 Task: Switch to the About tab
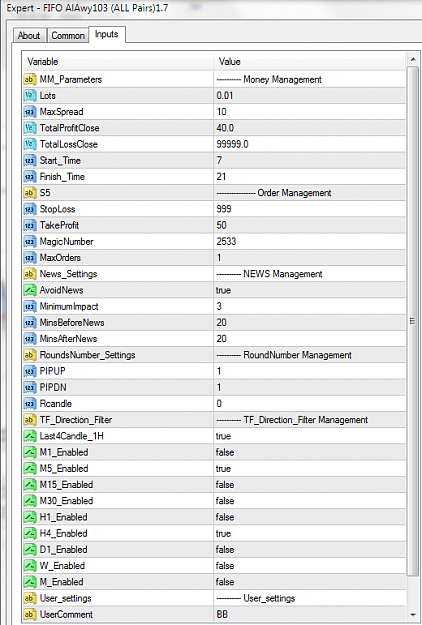[28, 35]
